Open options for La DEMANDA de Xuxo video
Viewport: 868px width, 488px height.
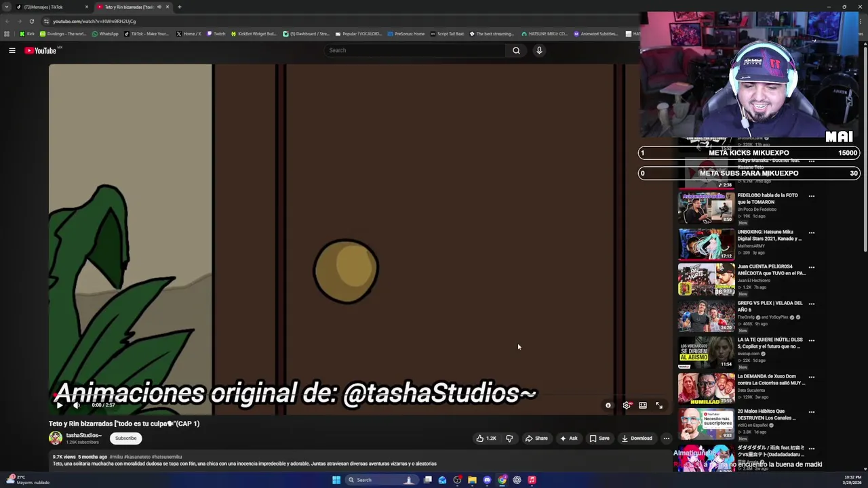pyautogui.click(x=811, y=377)
